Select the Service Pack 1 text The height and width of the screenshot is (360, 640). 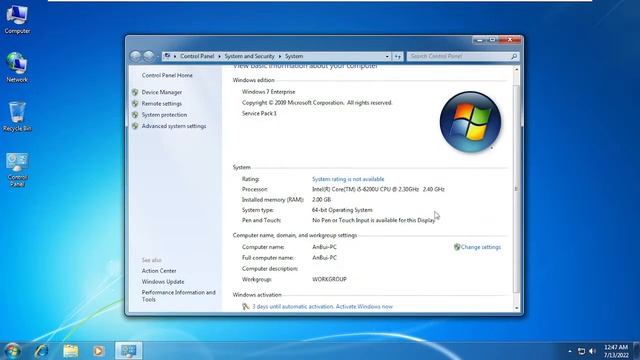pyautogui.click(x=259, y=113)
